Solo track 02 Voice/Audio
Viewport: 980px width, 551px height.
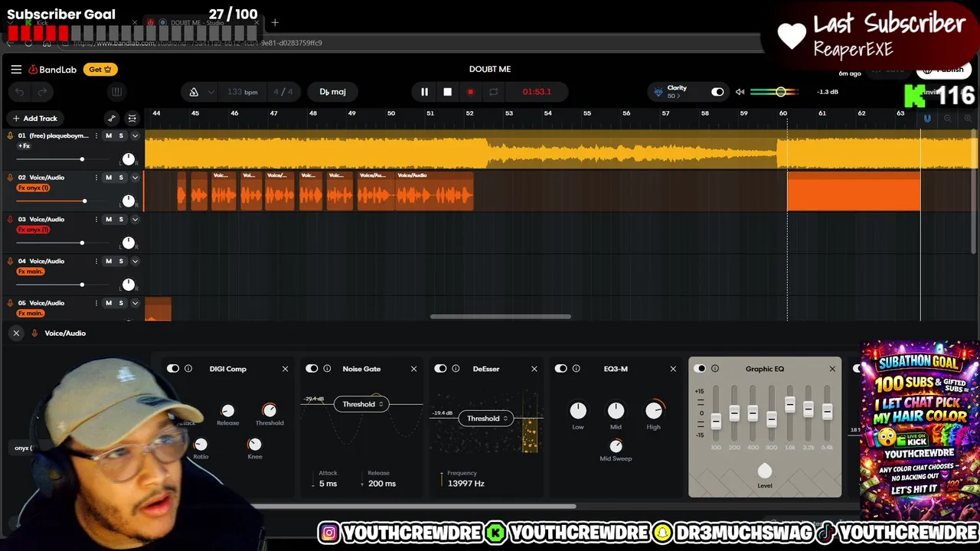pyautogui.click(x=121, y=178)
